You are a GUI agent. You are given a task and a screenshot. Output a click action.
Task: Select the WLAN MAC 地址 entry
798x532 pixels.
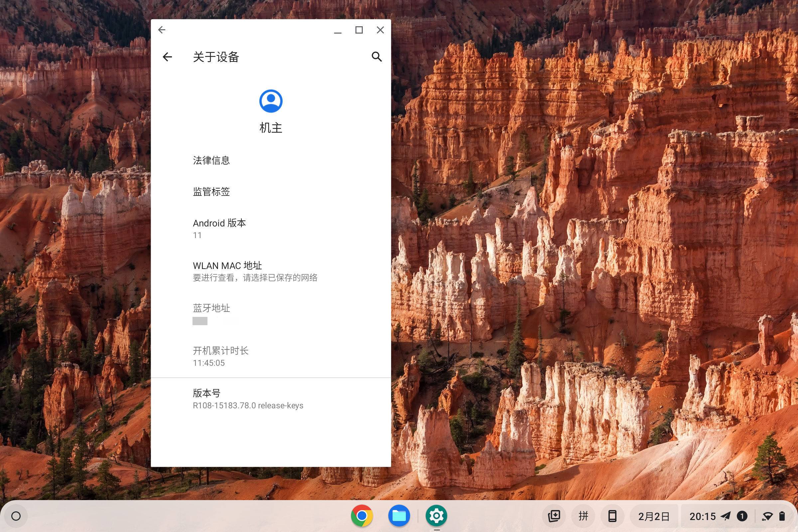[x=255, y=271]
